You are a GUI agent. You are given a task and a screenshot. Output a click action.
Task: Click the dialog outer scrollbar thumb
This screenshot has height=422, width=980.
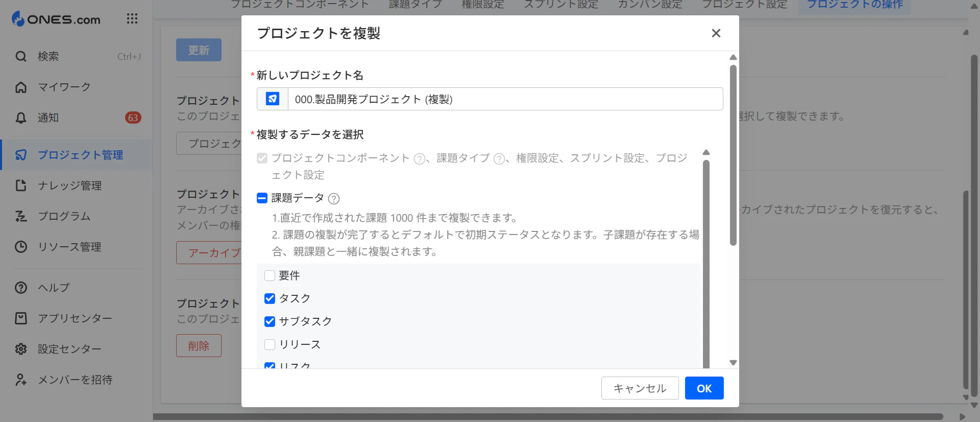coord(733,155)
